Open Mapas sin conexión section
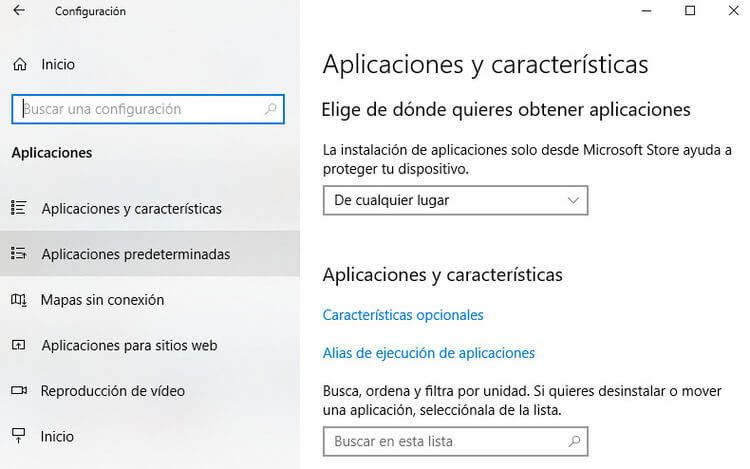 [150, 300]
